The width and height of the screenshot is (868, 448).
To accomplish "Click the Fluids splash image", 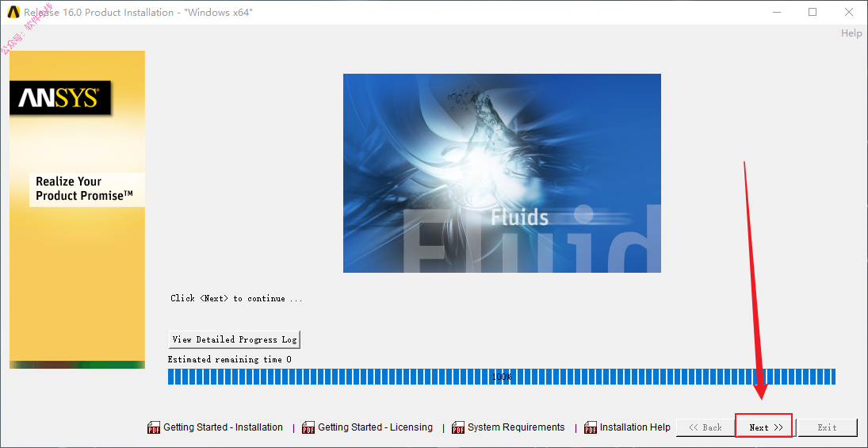I will coord(502,173).
